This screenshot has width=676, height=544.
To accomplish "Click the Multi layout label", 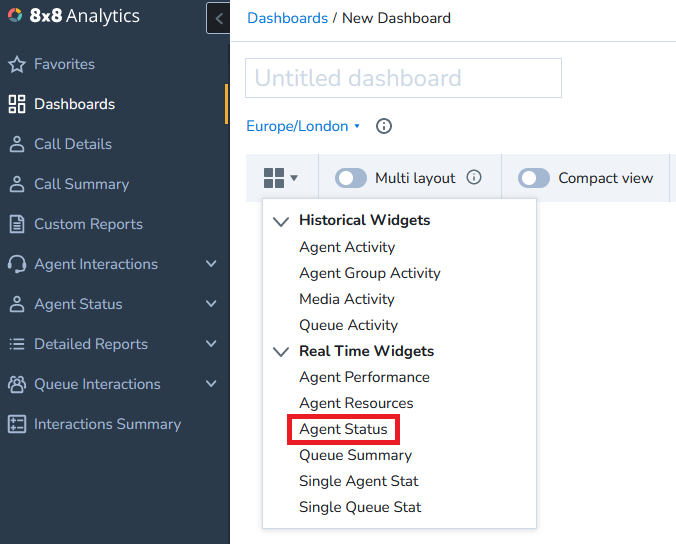I will tap(415, 178).
